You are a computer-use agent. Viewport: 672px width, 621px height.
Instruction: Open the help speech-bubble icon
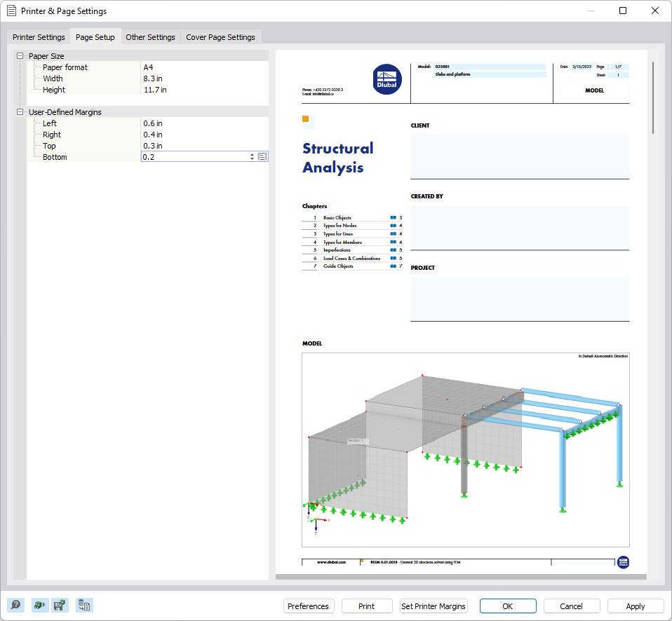(16, 605)
